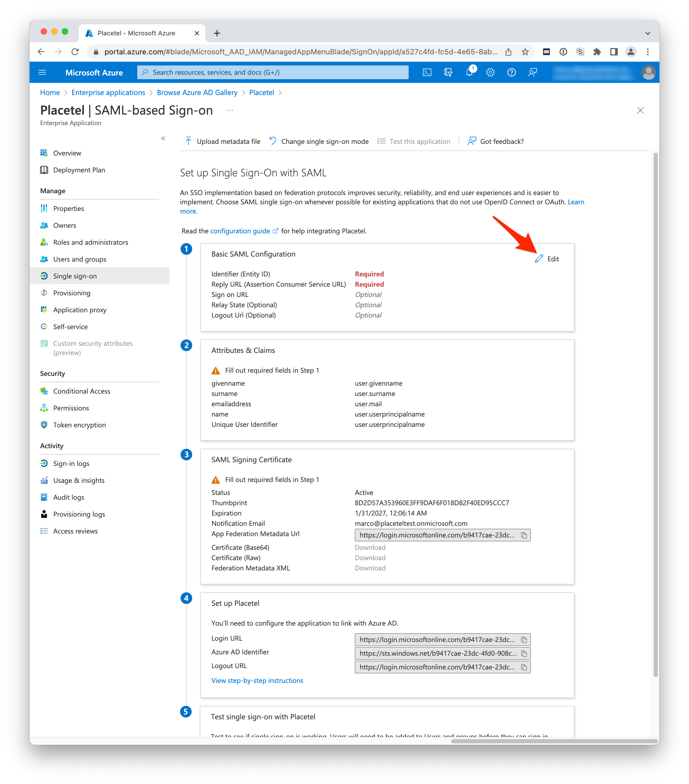
Task: Click the Azure search resources field
Action: [x=273, y=73]
